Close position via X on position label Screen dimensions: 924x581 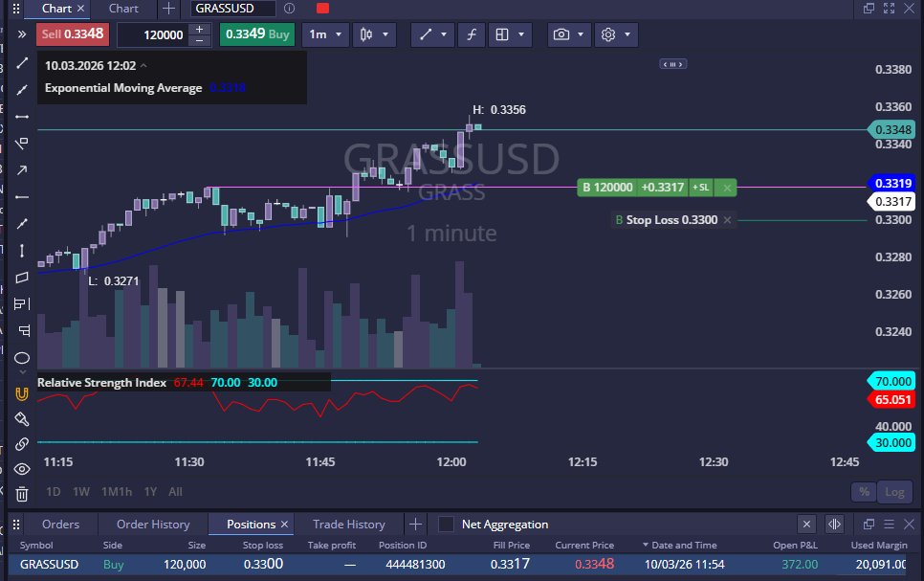(x=727, y=188)
